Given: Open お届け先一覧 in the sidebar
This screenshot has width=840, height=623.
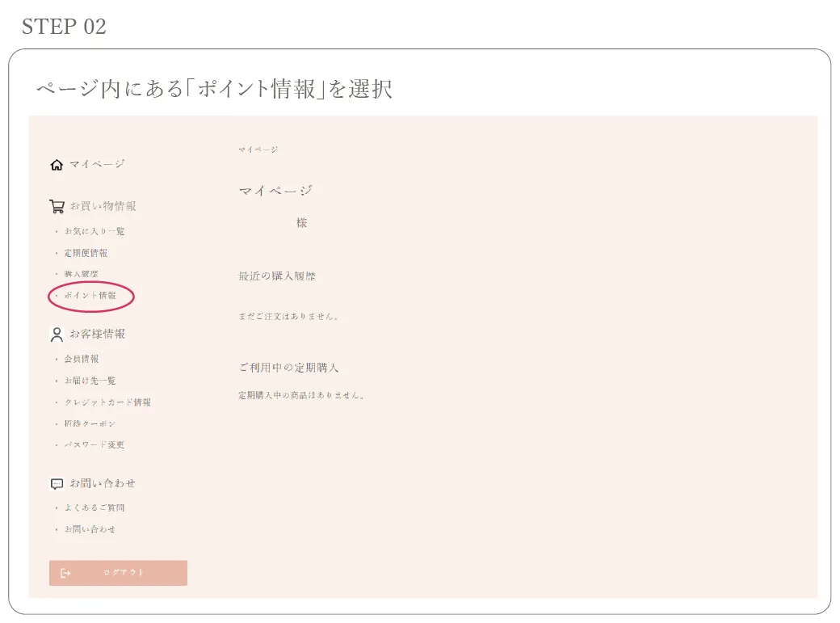Looking at the screenshot, I should (89, 380).
